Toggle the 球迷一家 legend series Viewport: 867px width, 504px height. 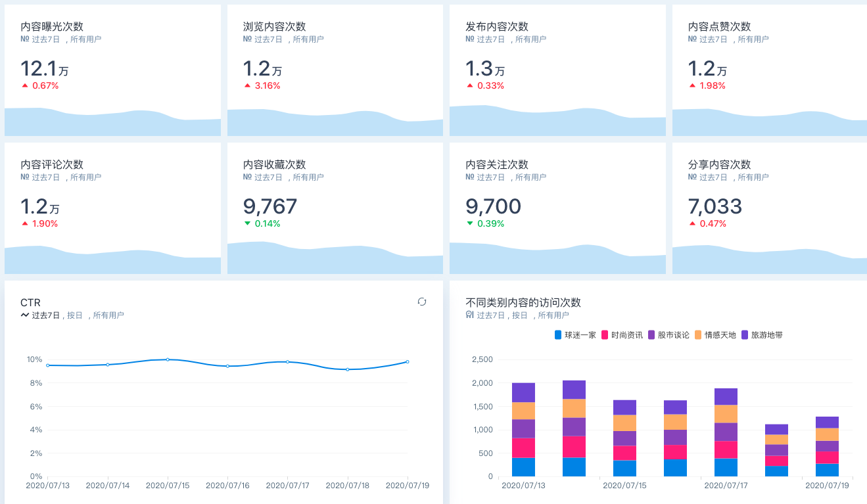pos(576,335)
